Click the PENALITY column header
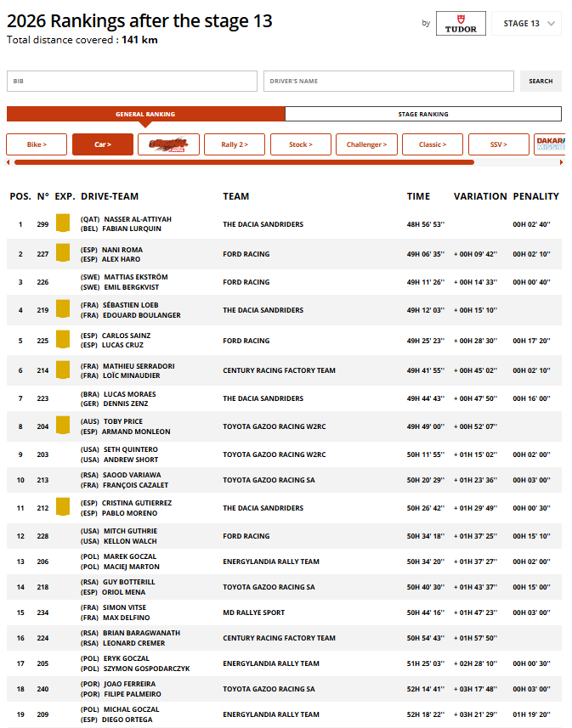 (x=535, y=196)
